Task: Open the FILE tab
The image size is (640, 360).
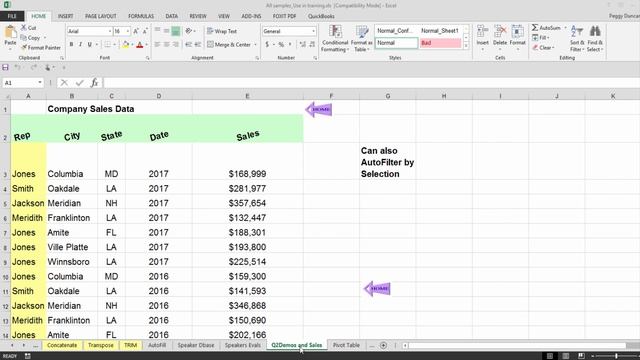Action: click(x=12, y=16)
